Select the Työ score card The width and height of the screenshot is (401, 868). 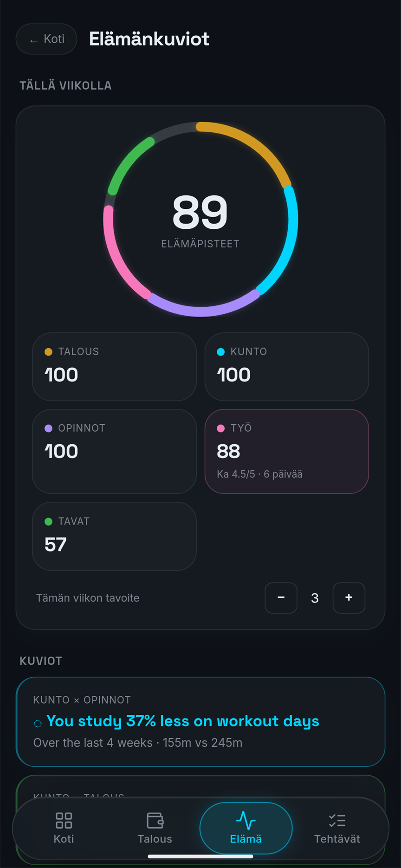(x=287, y=451)
